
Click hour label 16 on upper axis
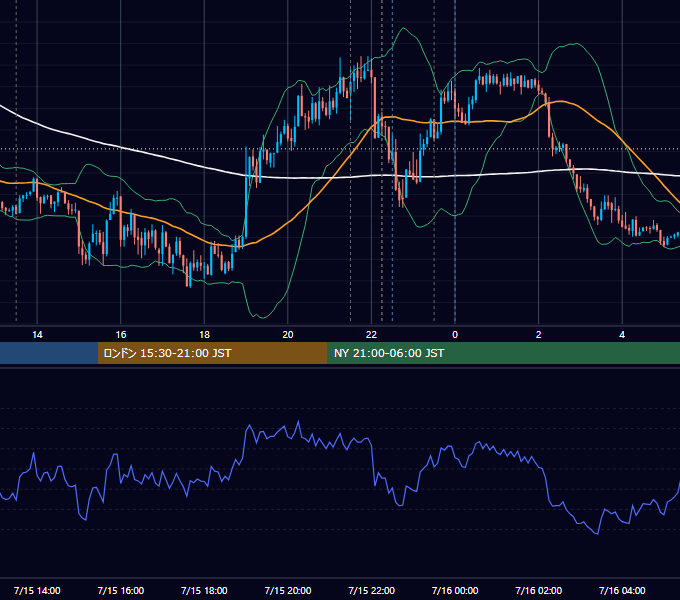coord(121,335)
